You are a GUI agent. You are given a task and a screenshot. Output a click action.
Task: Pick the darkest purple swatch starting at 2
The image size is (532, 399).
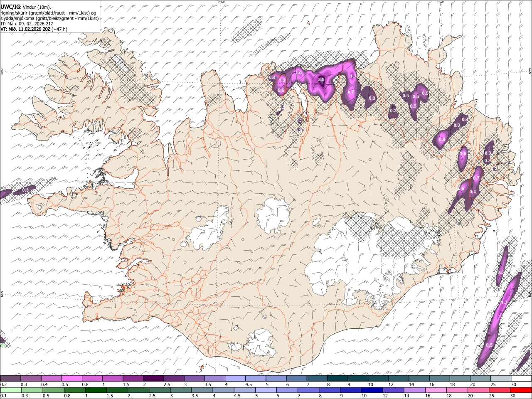[153, 378]
